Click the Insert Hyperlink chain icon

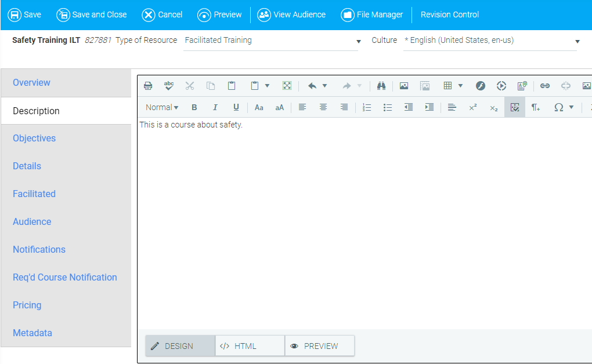(545, 86)
